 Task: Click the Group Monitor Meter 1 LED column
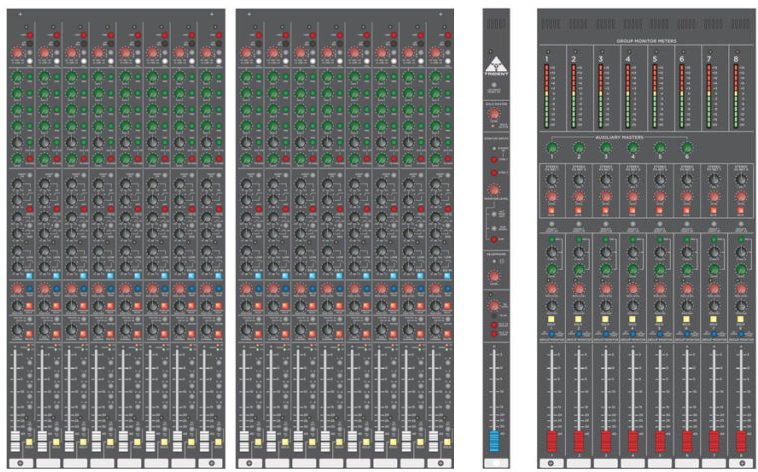click(x=547, y=93)
